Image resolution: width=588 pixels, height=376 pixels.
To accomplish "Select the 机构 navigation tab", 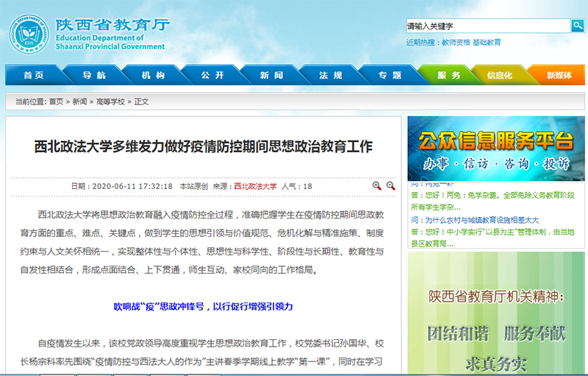I will point(153,75).
